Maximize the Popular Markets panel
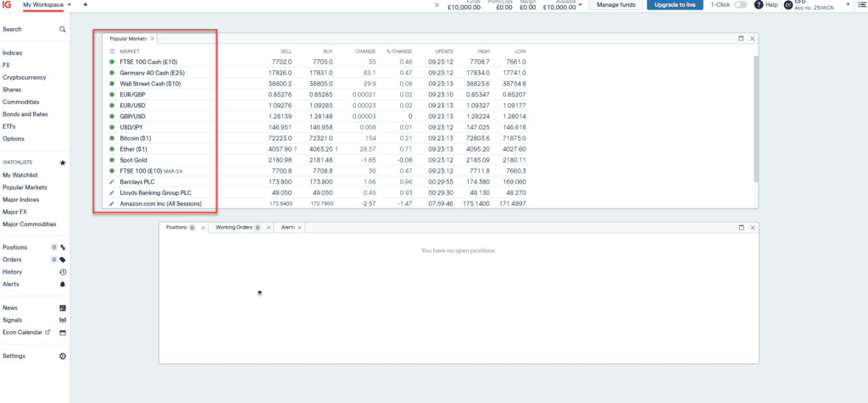 point(741,39)
